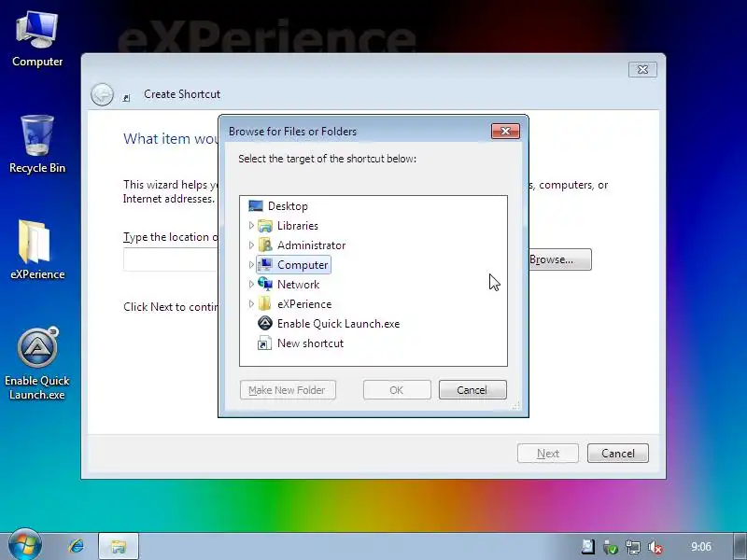Click the Network globe icon in tree
Screen dimensions: 747x560
(265, 285)
